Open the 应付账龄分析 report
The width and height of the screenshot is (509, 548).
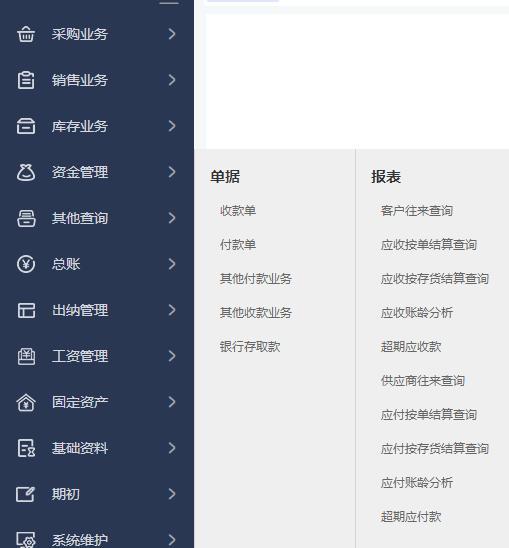point(417,483)
